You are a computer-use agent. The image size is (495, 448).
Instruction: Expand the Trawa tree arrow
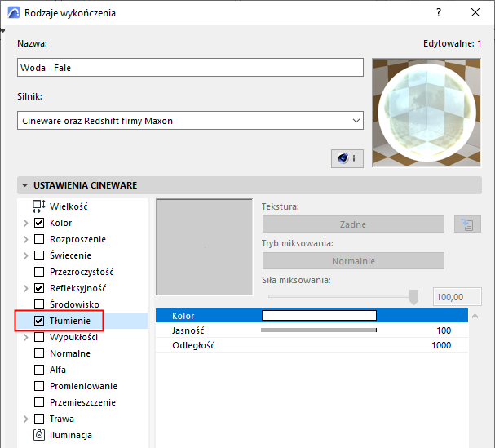click(25, 419)
